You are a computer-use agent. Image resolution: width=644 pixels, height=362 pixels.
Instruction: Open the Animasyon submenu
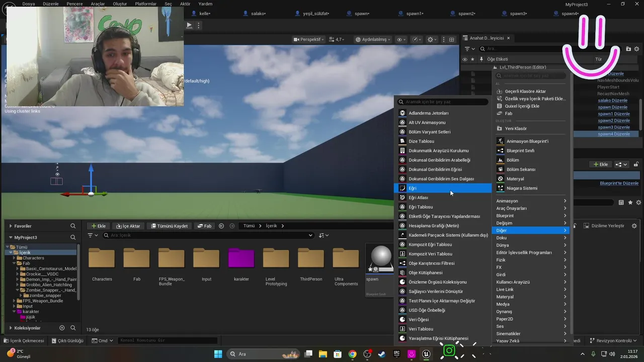(x=531, y=201)
